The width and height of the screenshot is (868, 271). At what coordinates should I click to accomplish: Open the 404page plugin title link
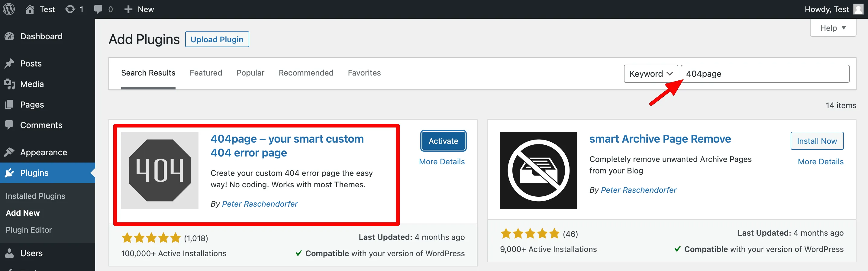[x=287, y=146]
